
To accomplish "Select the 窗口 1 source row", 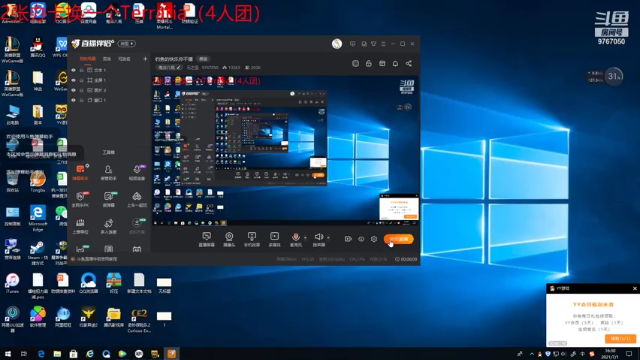I will point(109,100).
